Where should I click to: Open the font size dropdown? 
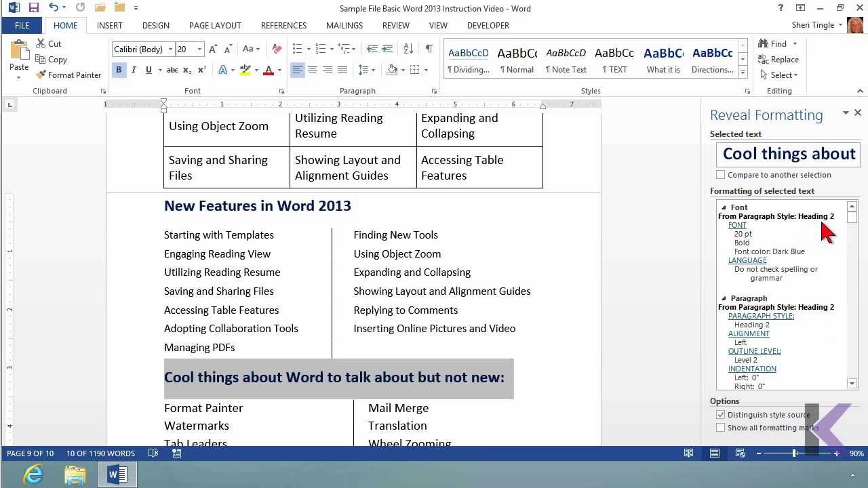199,49
